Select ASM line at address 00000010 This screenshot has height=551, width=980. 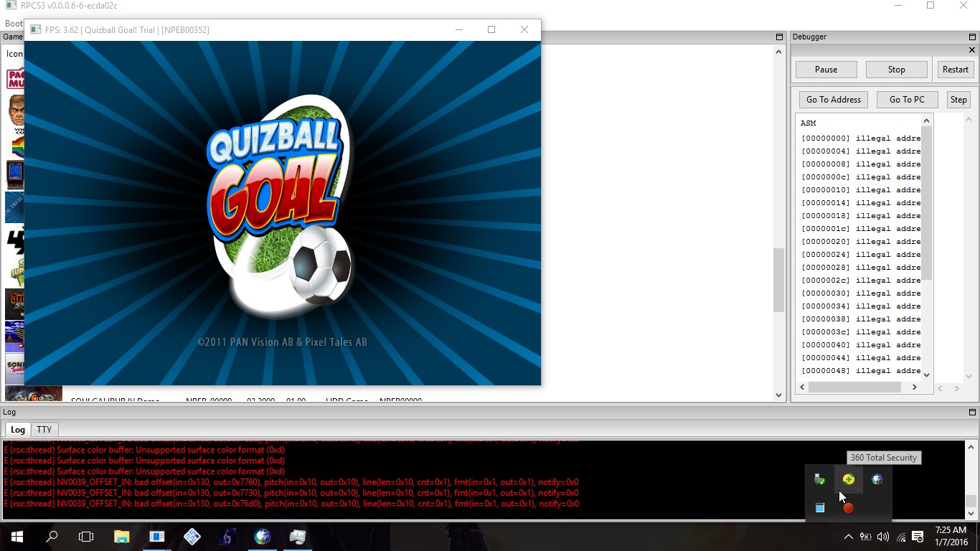pos(861,190)
